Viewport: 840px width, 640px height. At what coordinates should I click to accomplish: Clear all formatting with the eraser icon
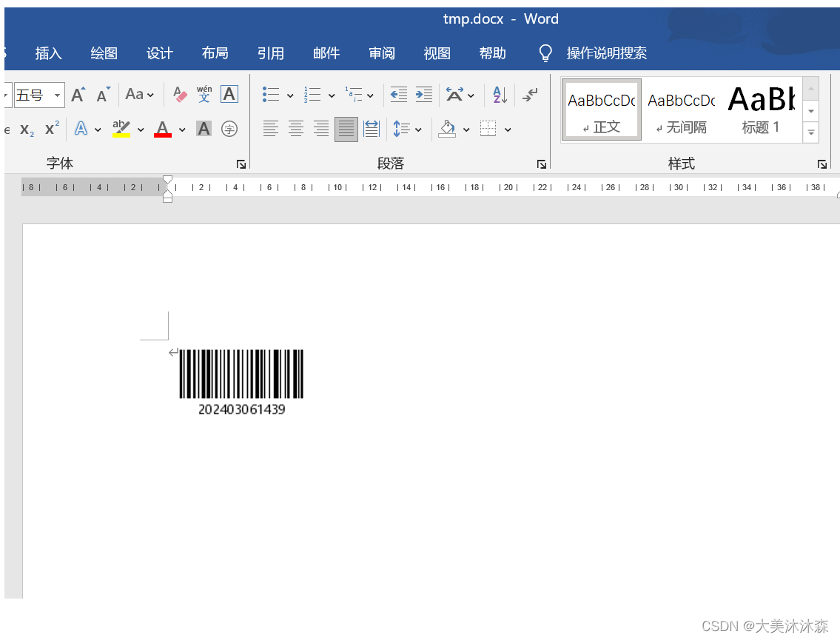180,95
